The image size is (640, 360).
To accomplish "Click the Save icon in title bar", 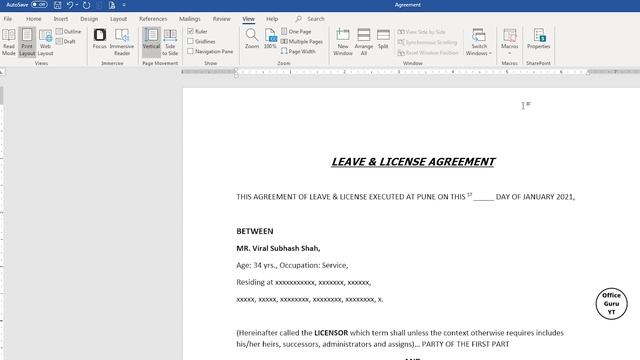I will tap(58, 5).
